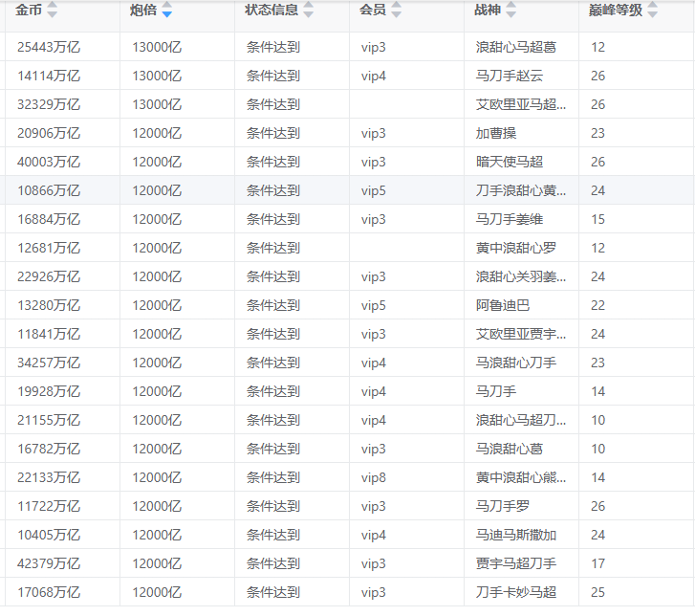Select the highlighted row's 10866万亿 cell
The height and width of the screenshot is (616, 695).
49,190
